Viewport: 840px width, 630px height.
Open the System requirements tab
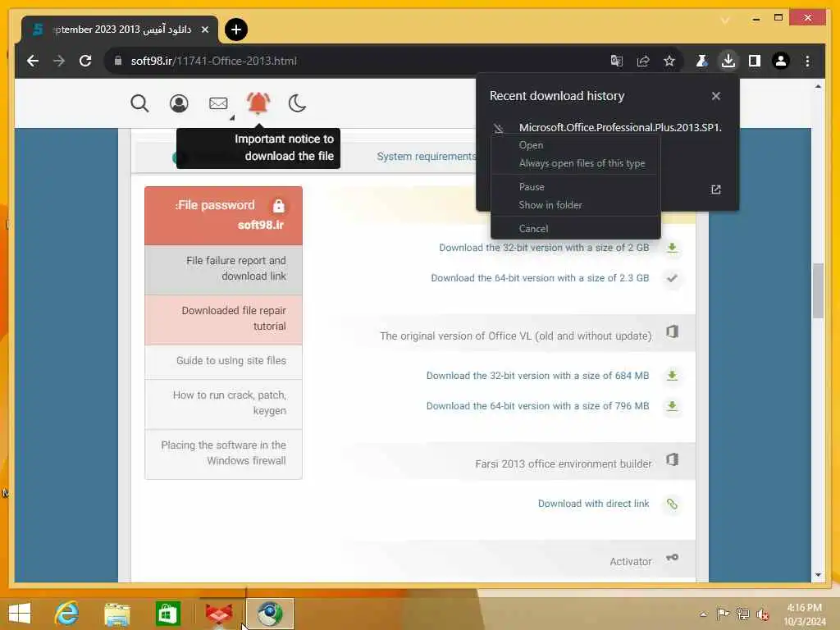point(427,157)
